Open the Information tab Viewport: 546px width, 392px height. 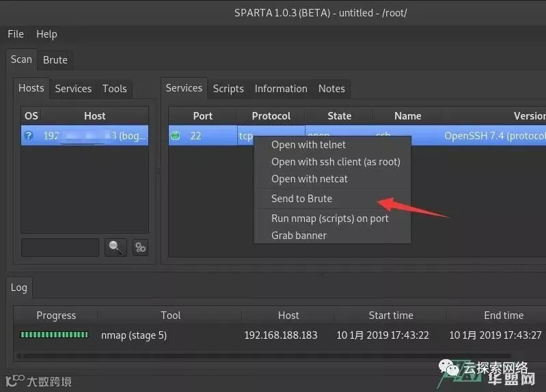pos(281,89)
